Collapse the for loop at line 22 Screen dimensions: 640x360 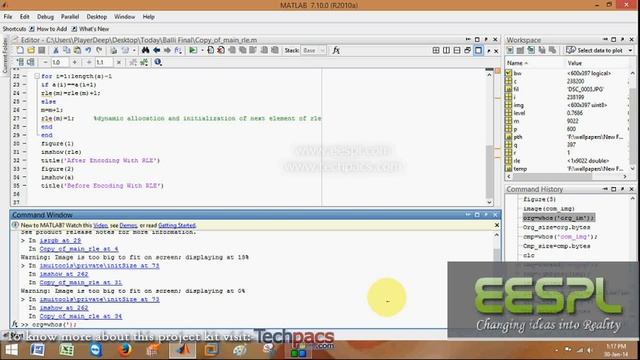point(37,76)
